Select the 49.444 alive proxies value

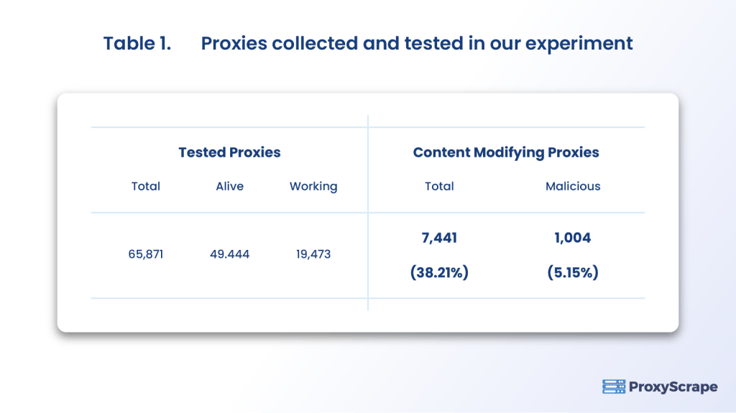[x=230, y=254]
